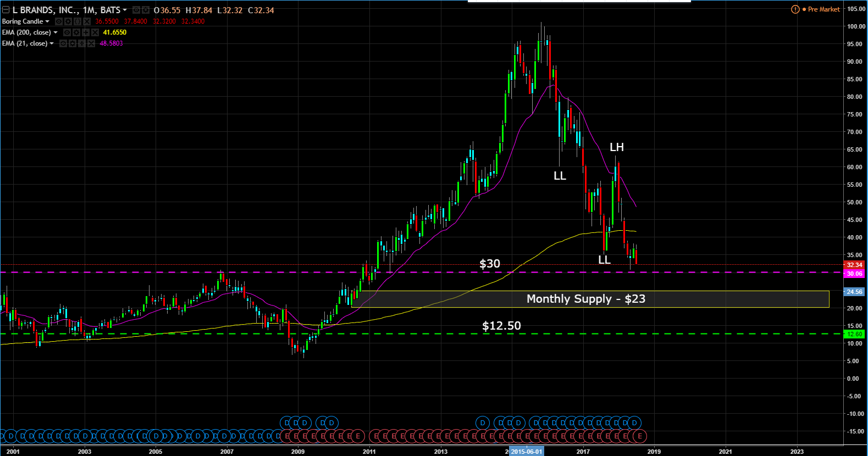Select the '$12.50' text annotation
Image resolution: width=868 pixels, height=456 pixels.
pos(501,326)
